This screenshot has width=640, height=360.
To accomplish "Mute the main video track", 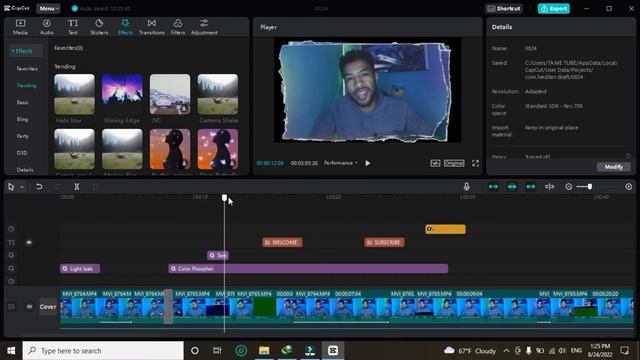I will pos(29,307).
